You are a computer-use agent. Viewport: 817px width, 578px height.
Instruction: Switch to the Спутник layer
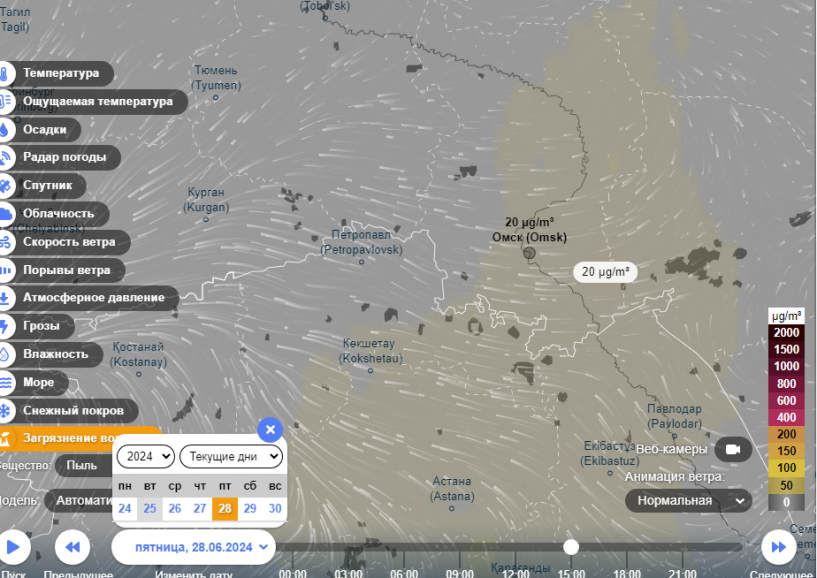(47, 186)
